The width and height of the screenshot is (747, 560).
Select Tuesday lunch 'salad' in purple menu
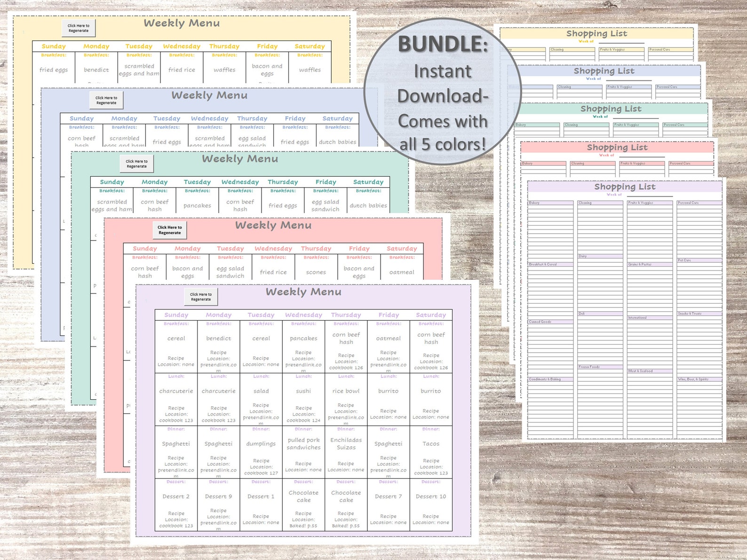261,391
